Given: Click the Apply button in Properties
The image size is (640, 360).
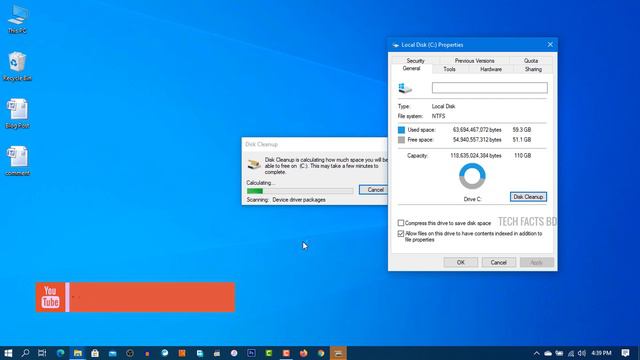Looking at the screenshot, I should click(x=536, y=262).
